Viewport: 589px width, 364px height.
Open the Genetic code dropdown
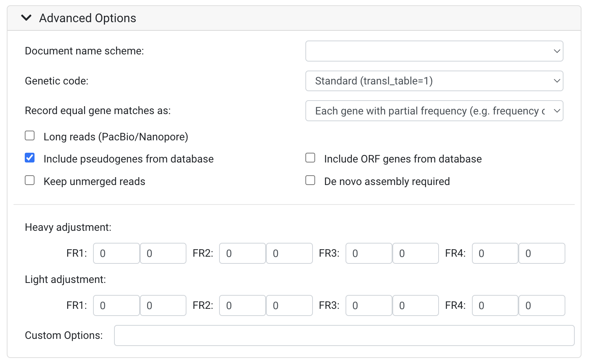434,81
